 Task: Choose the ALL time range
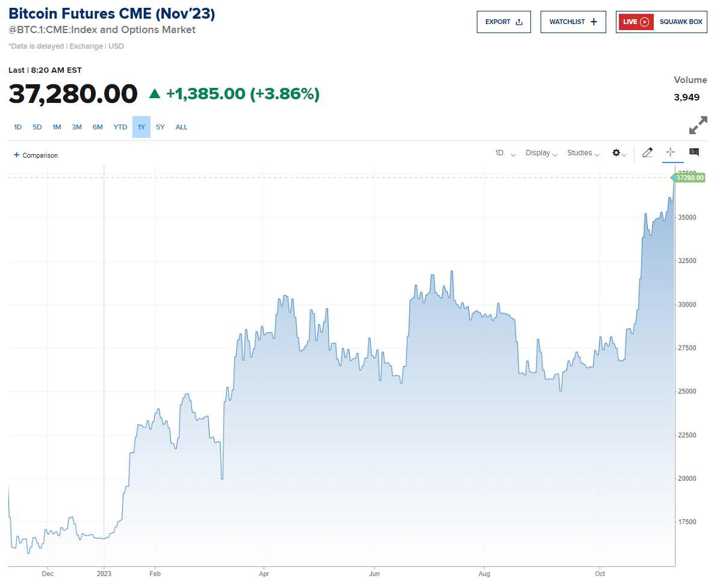tap(181, 127)
